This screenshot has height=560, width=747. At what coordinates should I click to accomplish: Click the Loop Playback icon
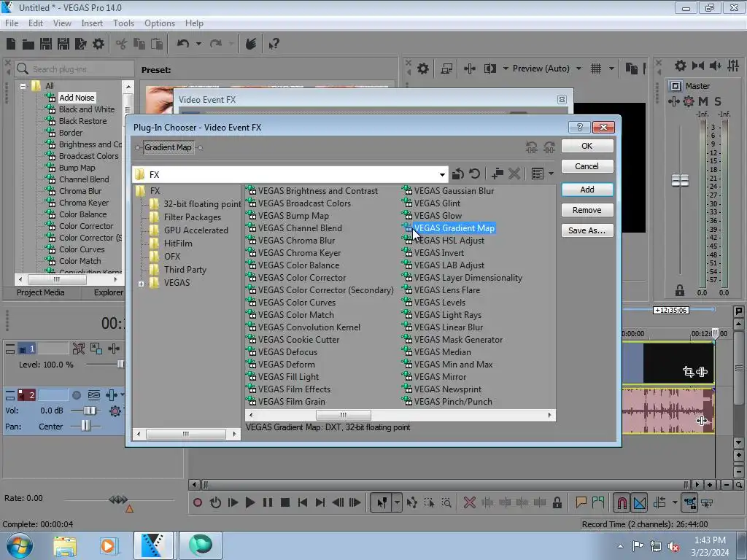(x=215, y=502)
